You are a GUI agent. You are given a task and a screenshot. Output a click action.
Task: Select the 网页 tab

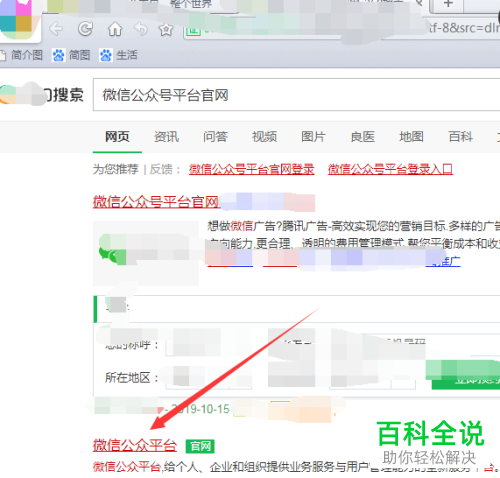click(x=117, y=137)
